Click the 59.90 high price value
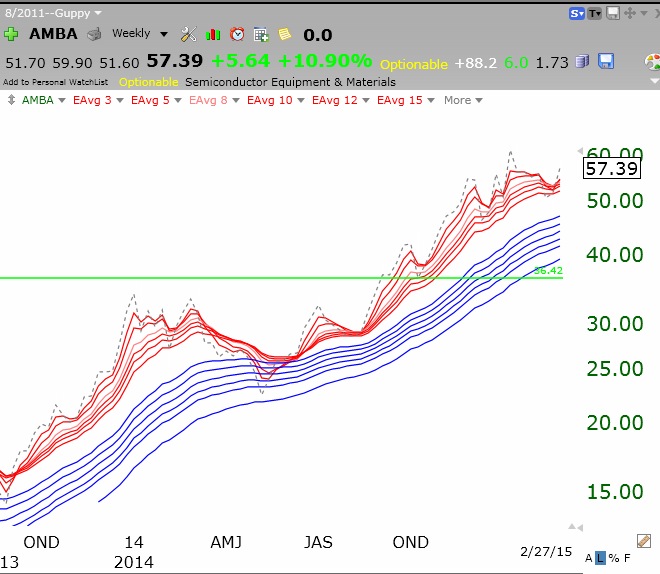660x574 pixels. 72,63
